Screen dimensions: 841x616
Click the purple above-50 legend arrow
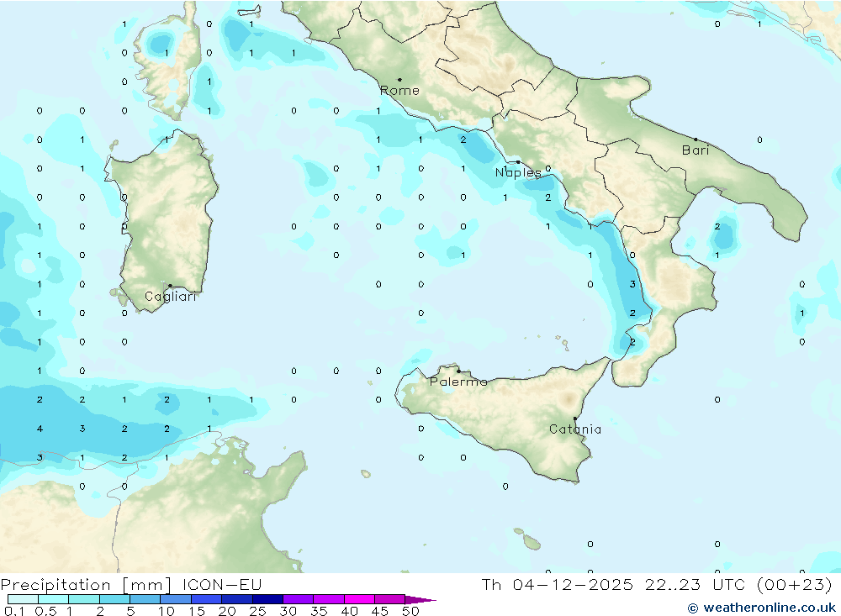[x=420, y=600]
